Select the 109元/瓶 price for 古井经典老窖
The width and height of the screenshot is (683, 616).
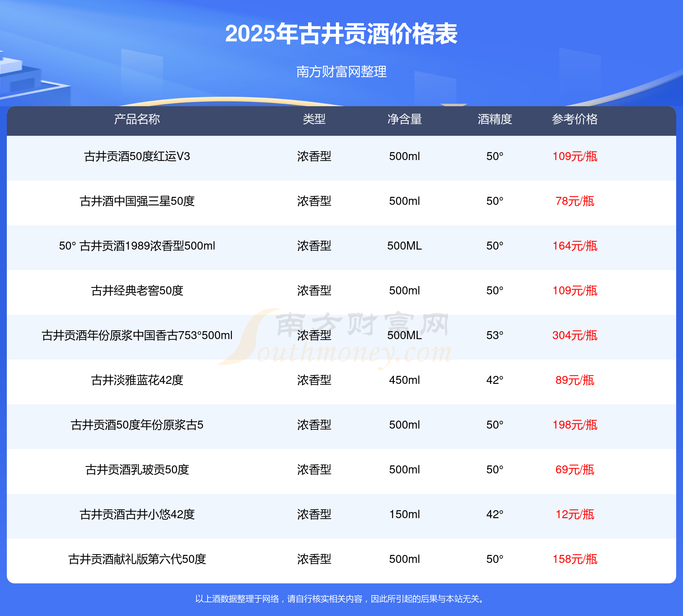coord(575,291)
